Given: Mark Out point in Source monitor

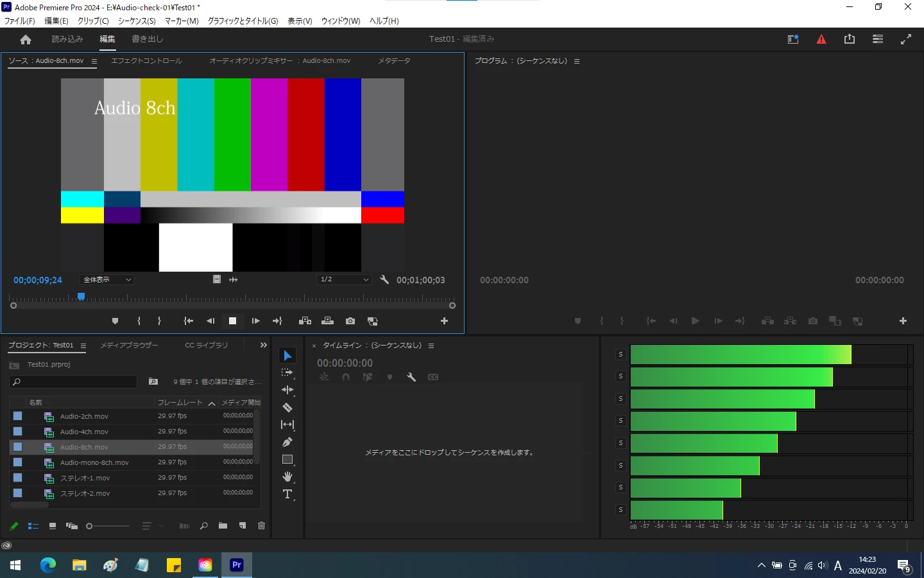Looking at the screenshot, I should [159, 321].
